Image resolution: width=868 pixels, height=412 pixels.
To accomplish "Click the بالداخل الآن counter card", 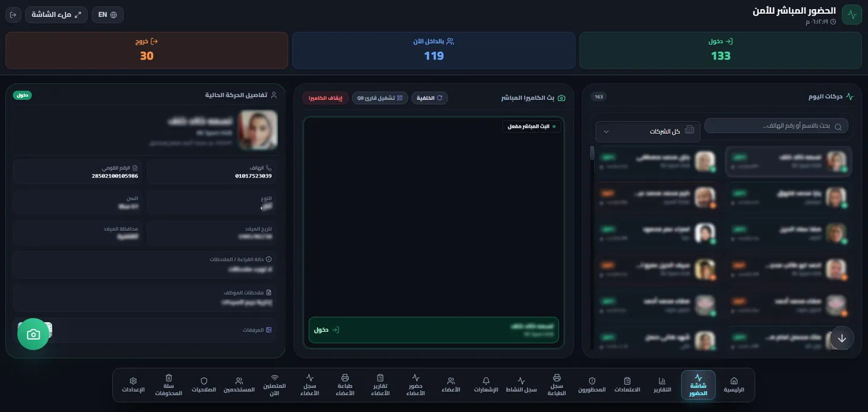I will click(x=433, y=50).
